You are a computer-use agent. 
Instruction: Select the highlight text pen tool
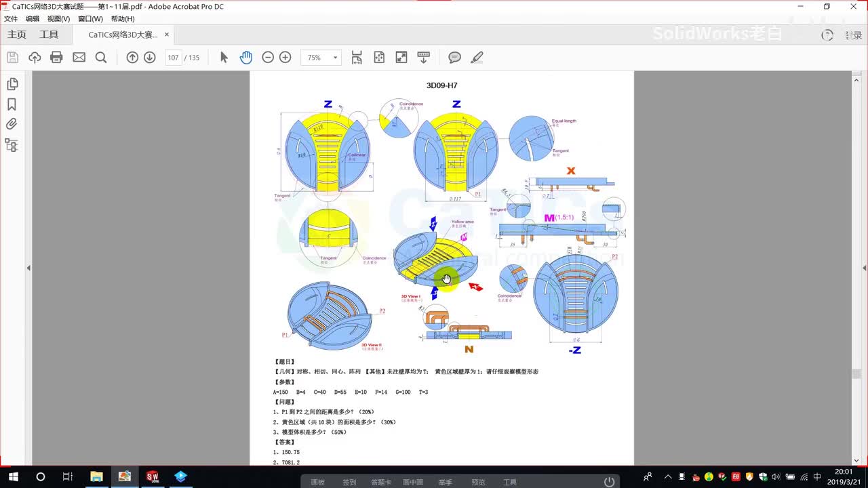(477, 58)
